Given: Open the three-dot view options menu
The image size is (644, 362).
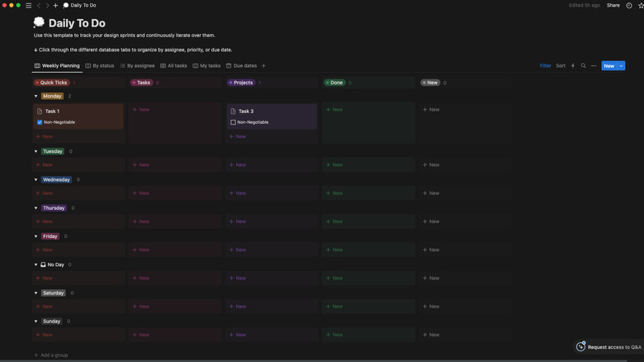Looking at the screenshot, I should pos(593,65).
